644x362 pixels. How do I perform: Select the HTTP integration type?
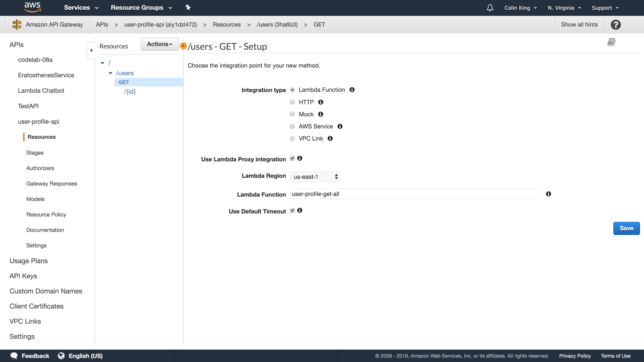pyautogui.click(x=292, y=102)
